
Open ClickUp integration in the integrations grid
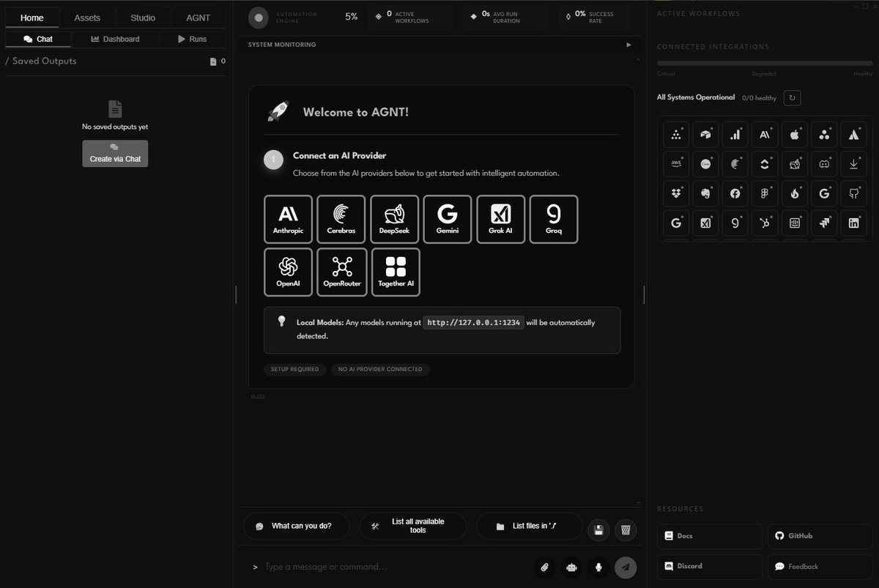(x=764, y=164)
